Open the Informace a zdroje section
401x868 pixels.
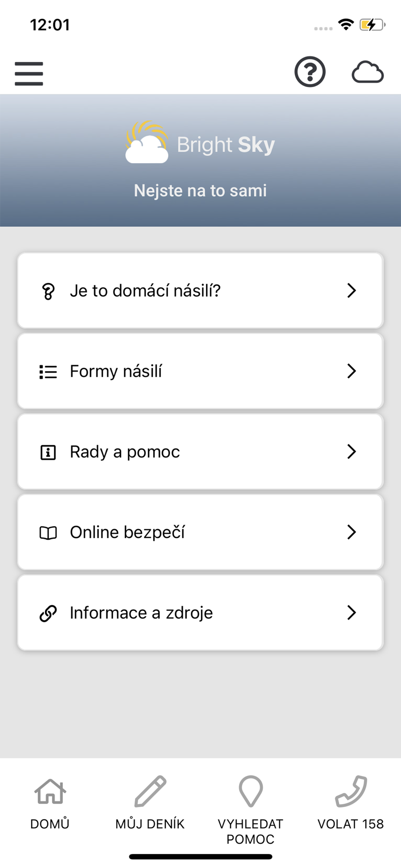point(200,613)
